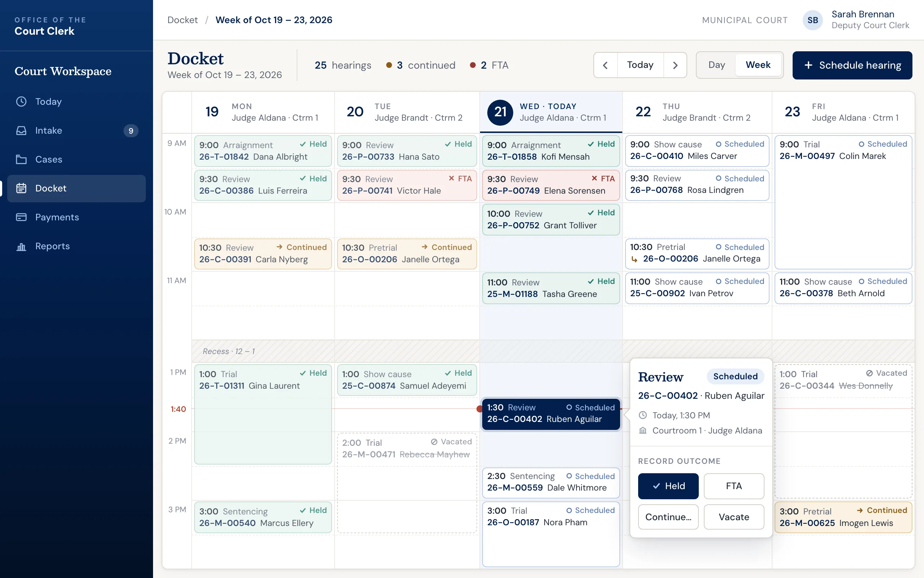Click the Scheduled circle on Miles Carver hearing

coord(719,144)
